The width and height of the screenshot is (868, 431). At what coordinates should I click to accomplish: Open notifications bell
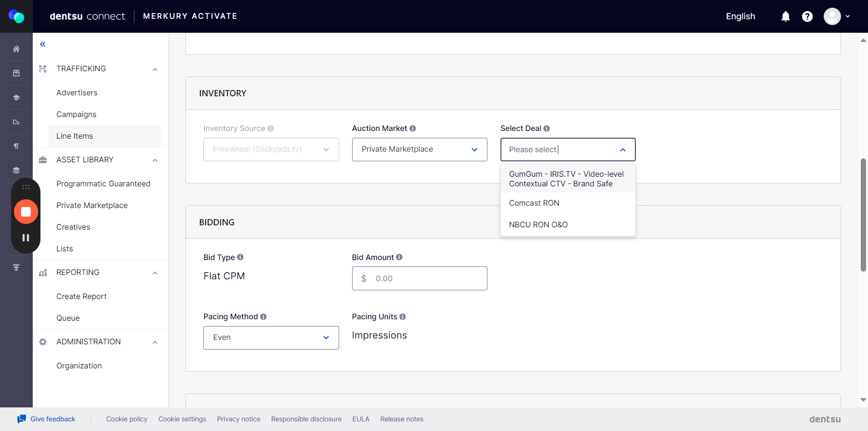pyautogui.click(x=786, y=16)
